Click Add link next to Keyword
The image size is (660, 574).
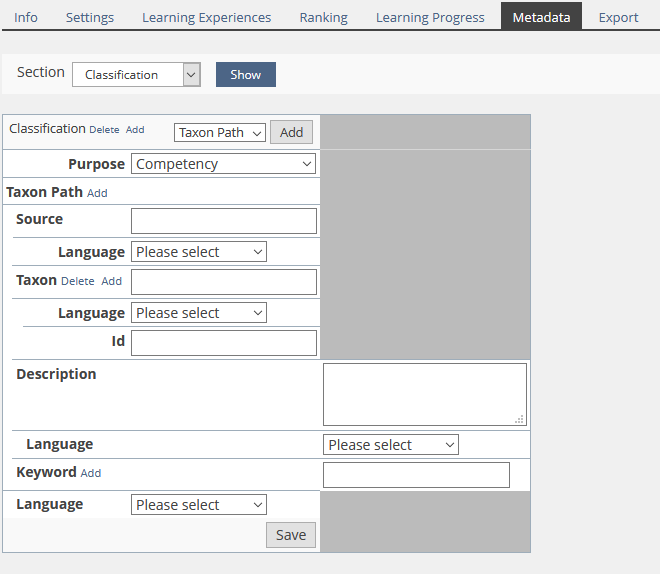point(91,473)
